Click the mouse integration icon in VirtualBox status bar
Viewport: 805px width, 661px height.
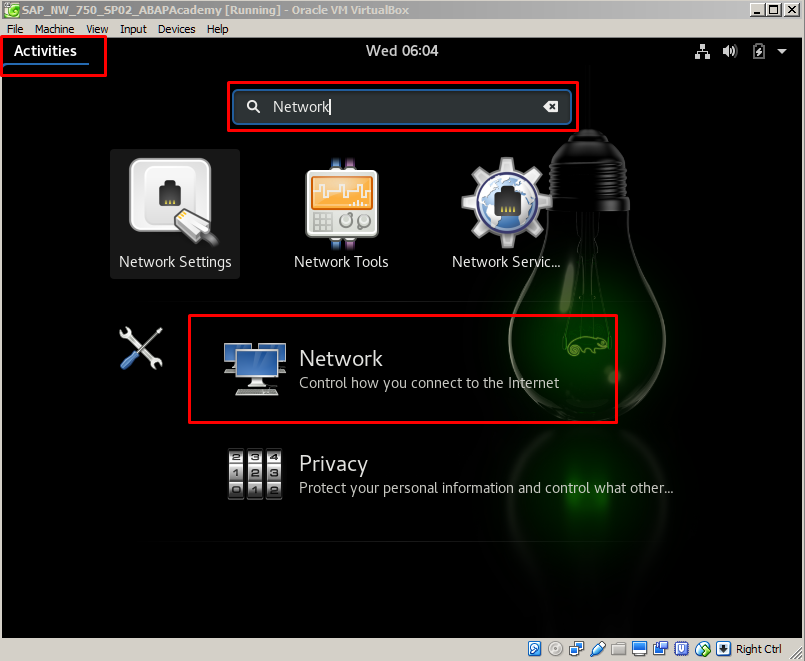(x=702, y=649)
